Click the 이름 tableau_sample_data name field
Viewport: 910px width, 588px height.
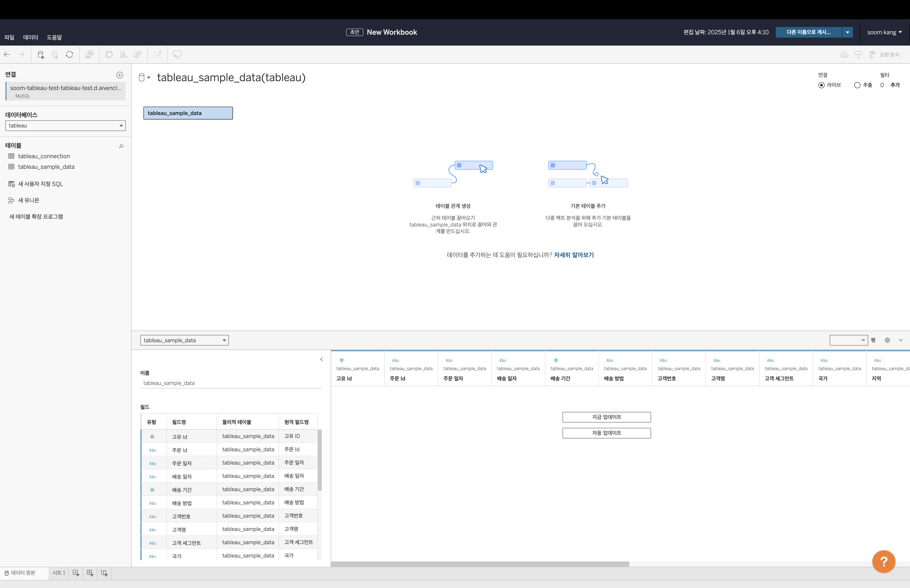(x=231, y=383)
